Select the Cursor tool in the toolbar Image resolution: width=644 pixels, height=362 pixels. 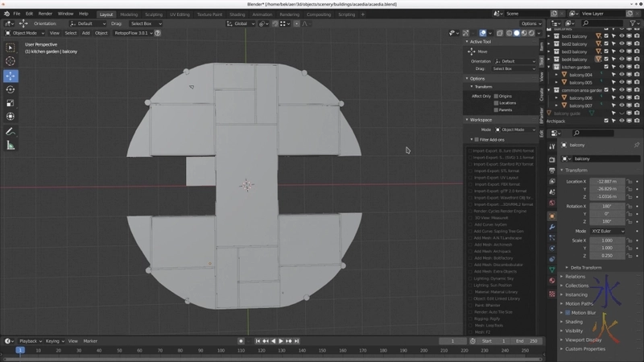click(x=10, y=61)
